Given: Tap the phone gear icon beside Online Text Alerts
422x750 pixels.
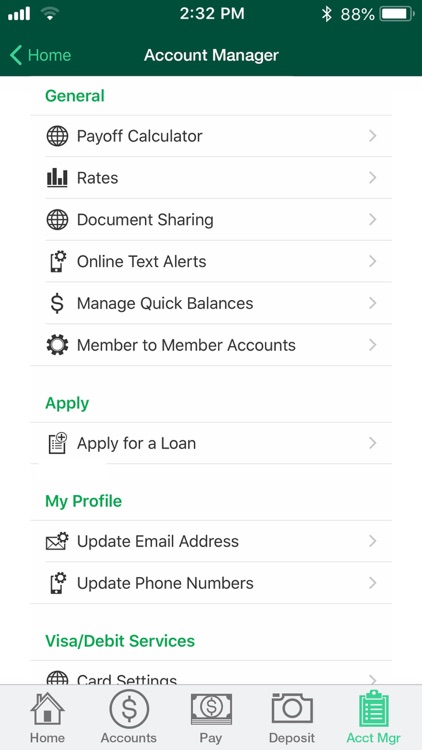Looking at the screenshot, I should [x=58, y=261].
